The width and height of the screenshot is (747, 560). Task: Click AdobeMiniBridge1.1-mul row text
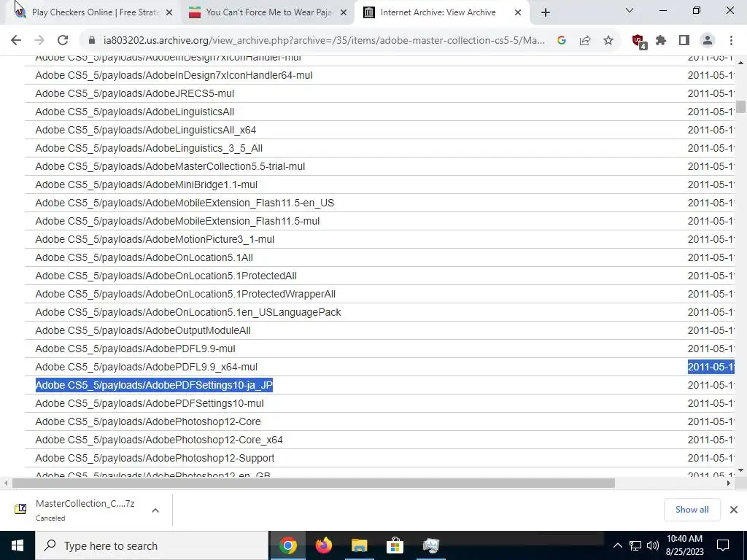coord(146,184)
